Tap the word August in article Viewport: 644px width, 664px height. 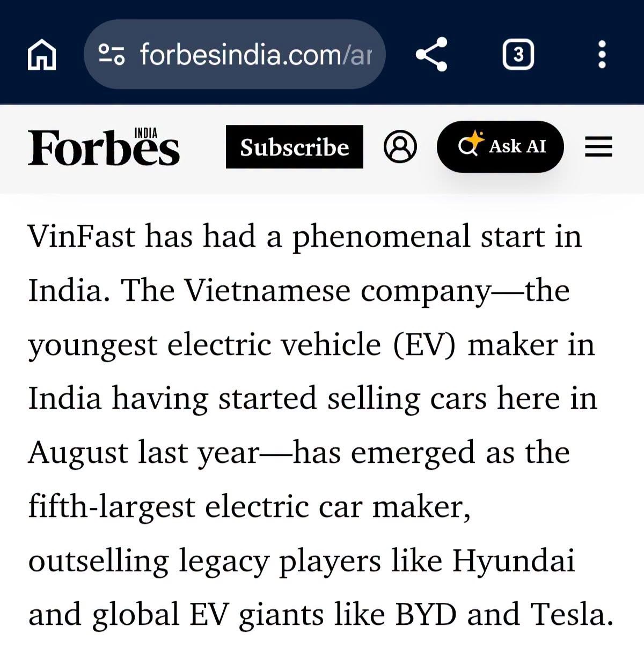pyautogui.click(x=78, y=453)
